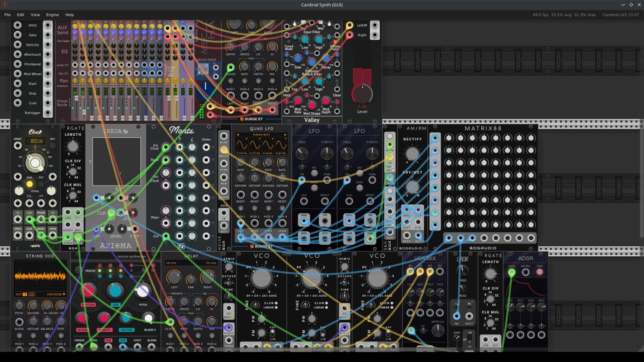Click the LADR V/OCT input jack

click(469, 316)
